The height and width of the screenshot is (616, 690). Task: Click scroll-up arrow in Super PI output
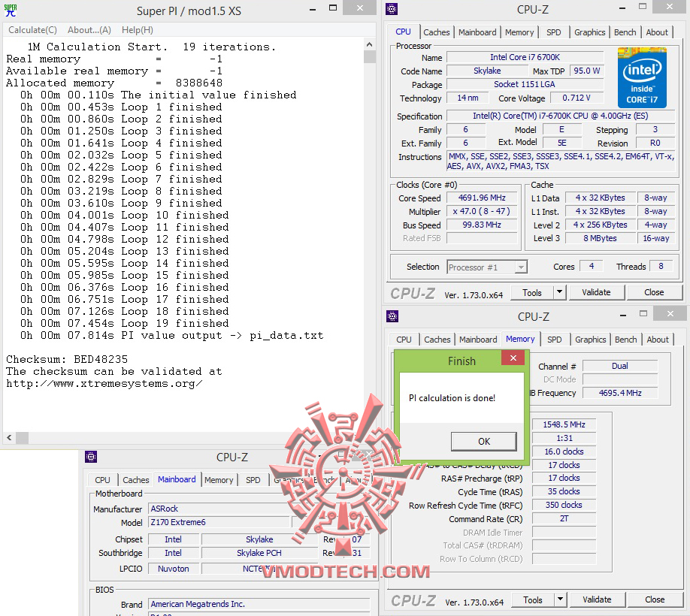point(370,44)
